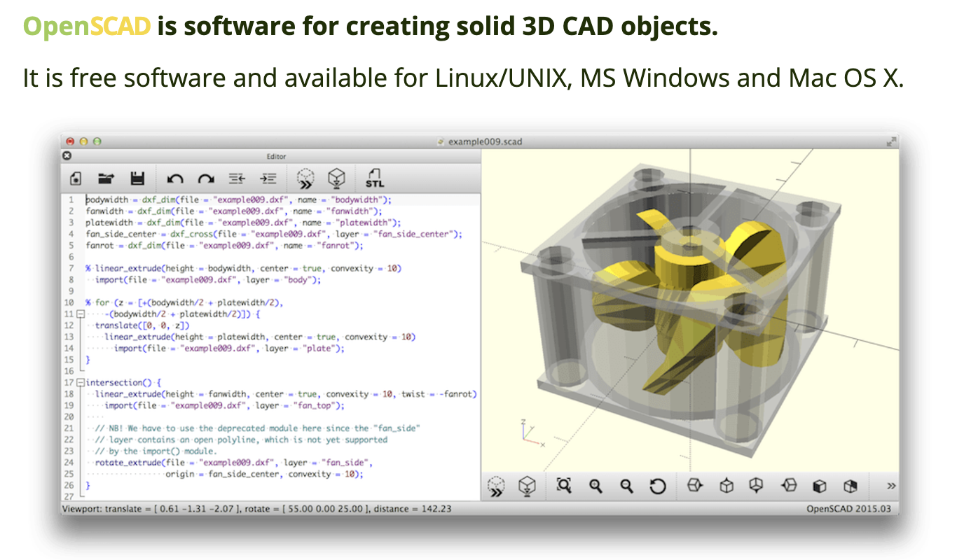Switch to the Front view cube icon
Image resolution: width=957 pixels, height=560 pixels.
tap(819, 486)
